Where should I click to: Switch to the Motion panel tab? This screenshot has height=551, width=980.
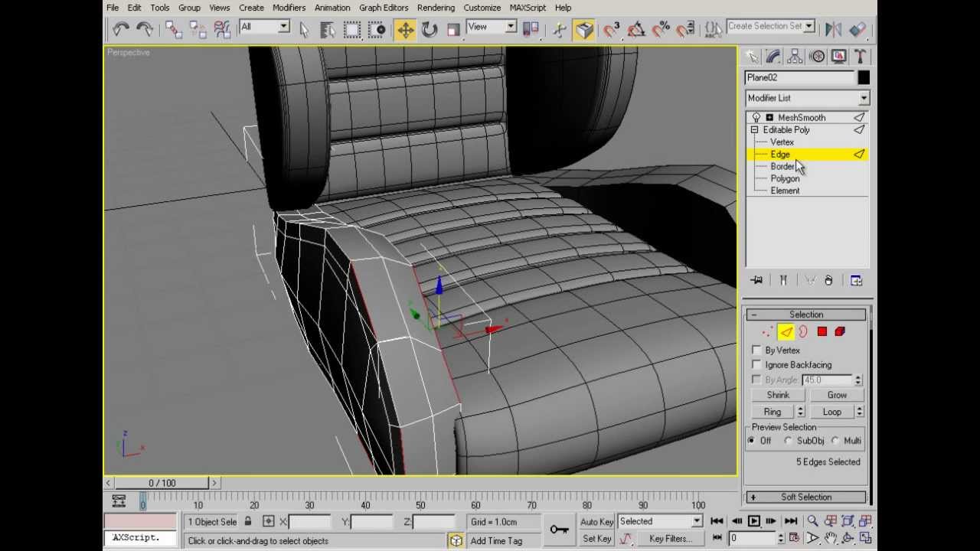click(x=817, y=57)
